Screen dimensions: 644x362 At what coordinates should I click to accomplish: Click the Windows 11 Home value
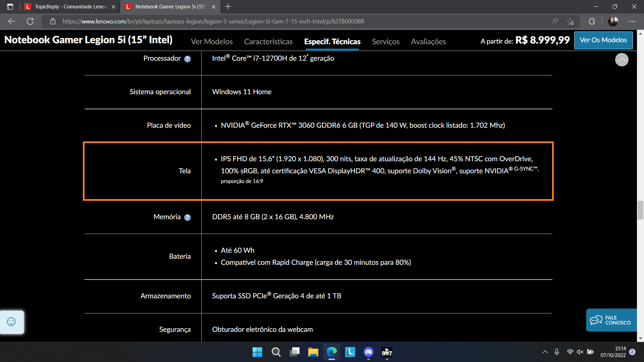(242, 92)
